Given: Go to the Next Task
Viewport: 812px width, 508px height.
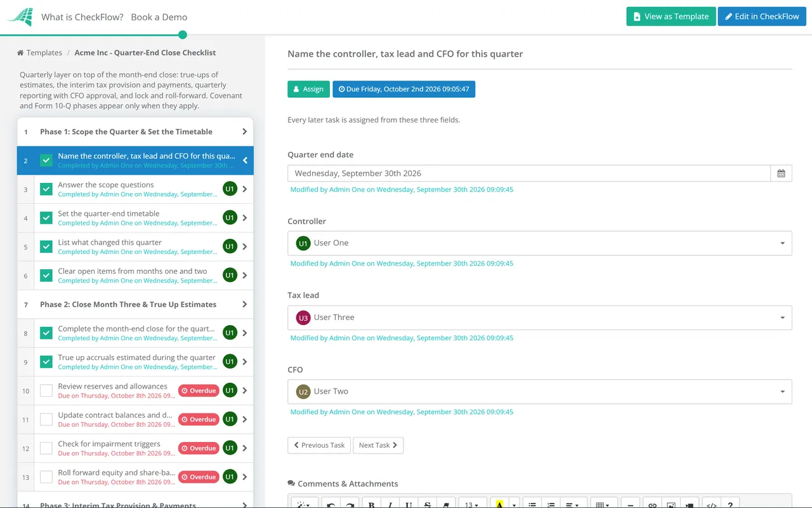Looking at the screenshot, I should click(378, 445).
